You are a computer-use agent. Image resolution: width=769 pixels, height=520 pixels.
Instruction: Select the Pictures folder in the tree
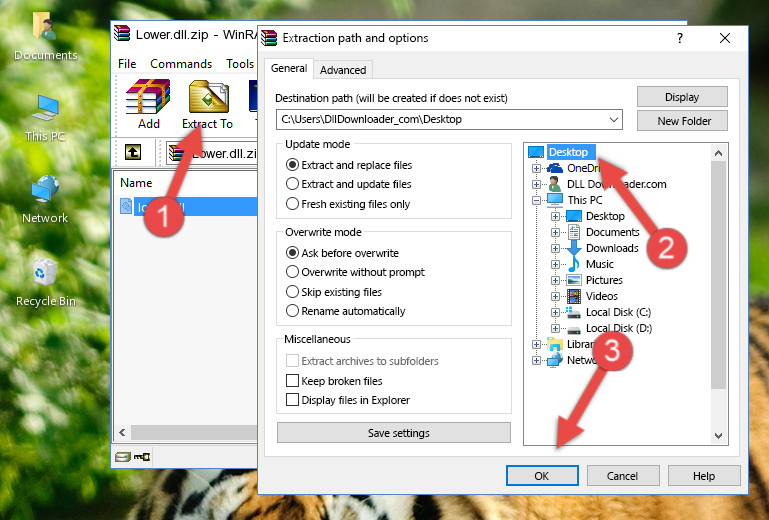(x=604, y=280)
